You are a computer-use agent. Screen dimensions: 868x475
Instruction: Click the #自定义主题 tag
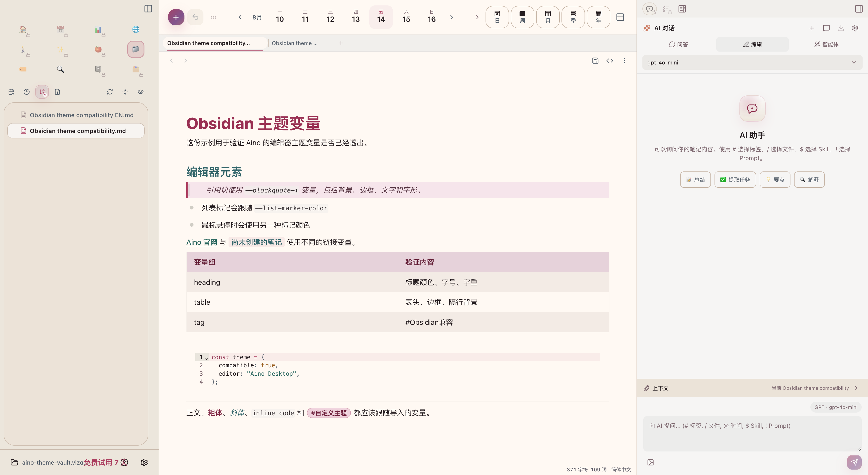tap(329, 413)
